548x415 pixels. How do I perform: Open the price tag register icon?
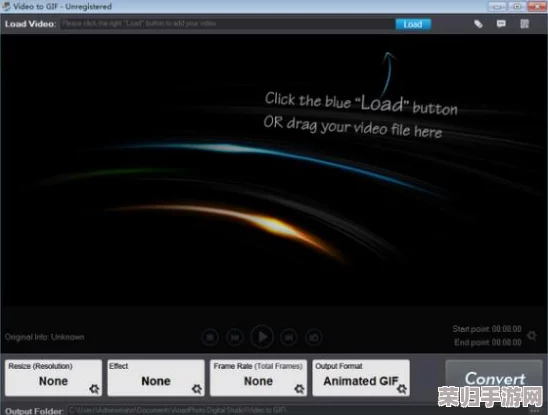click(x=478, y=24)
